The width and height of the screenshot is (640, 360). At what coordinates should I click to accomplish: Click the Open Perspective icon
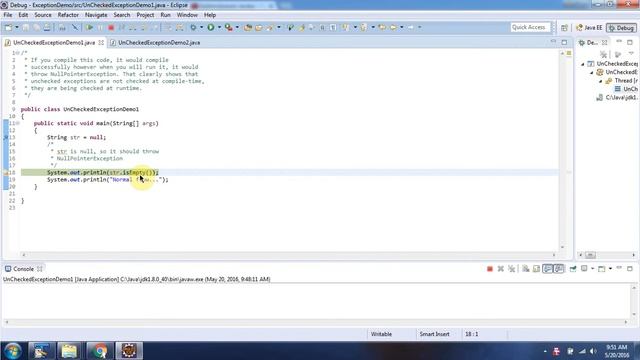coord(564,28)
